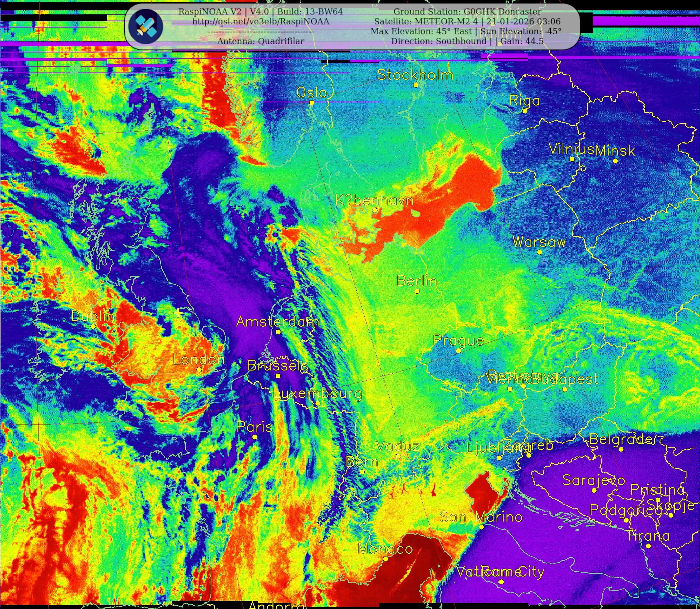Click the 'Antenna: Quadrifilar' header text
700x609 pixels.
tap(261, 41)
